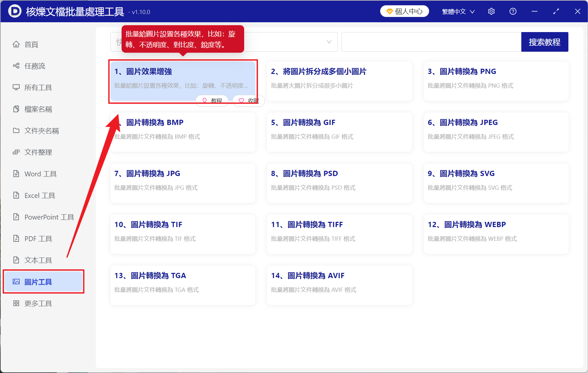The image size is (588, 373).
Task: Click the 所有工具 monitor icon
Action: 16,87
